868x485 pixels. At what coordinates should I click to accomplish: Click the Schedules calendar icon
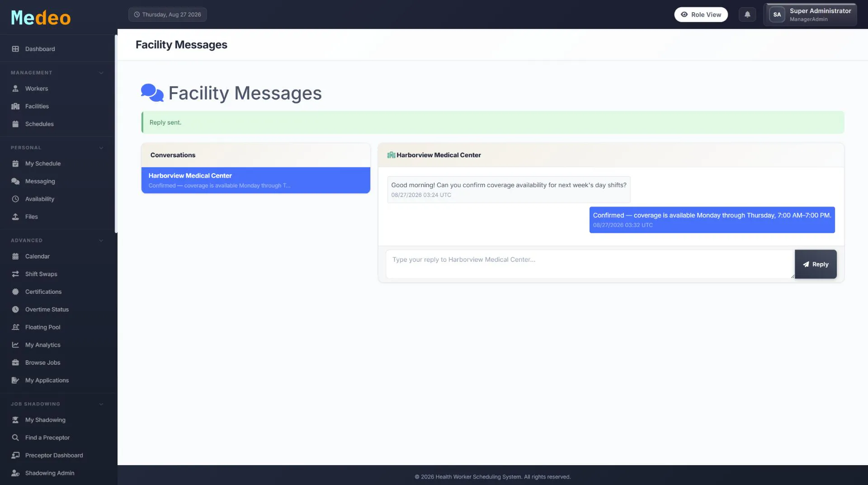pyautogui.click(x=15, y=124)
